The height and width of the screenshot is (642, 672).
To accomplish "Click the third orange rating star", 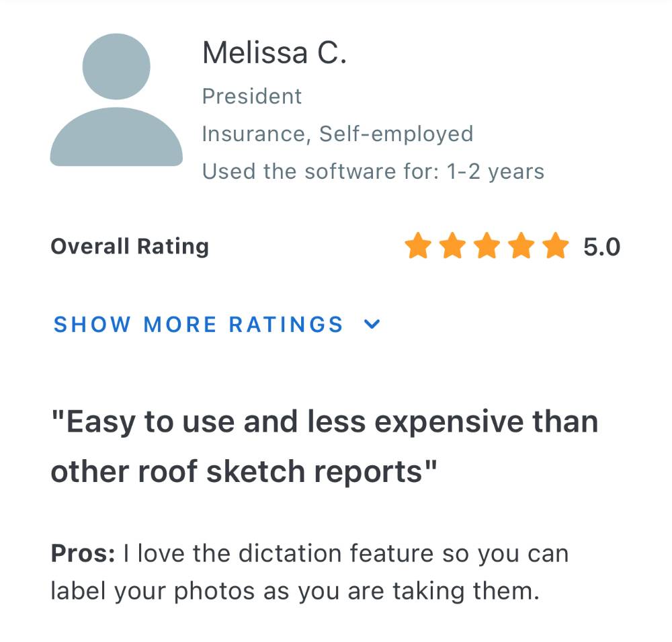I will pos(487,246).
